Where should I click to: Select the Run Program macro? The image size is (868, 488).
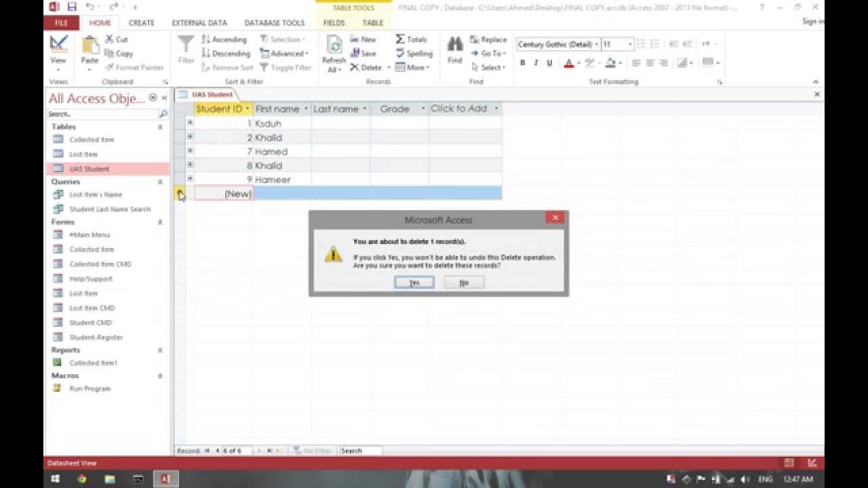[x=90, y=388]
